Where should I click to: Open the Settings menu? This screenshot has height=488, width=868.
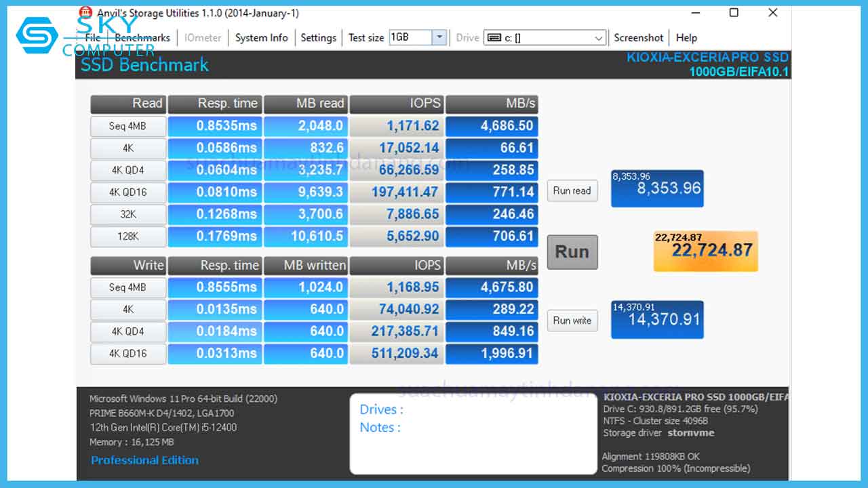[318, 38]
